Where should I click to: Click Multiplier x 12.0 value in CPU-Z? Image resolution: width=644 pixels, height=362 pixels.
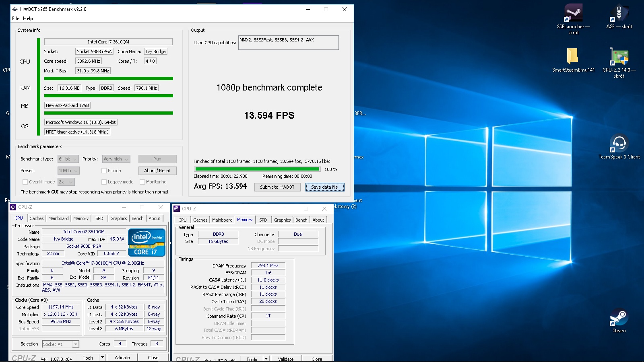click(61, 314)
